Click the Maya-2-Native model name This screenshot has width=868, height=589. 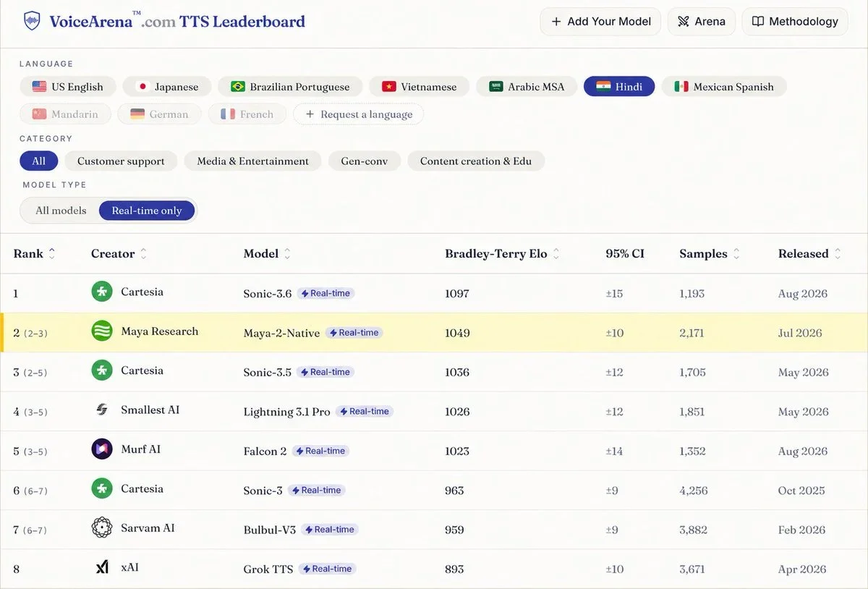tap(281, 333)
